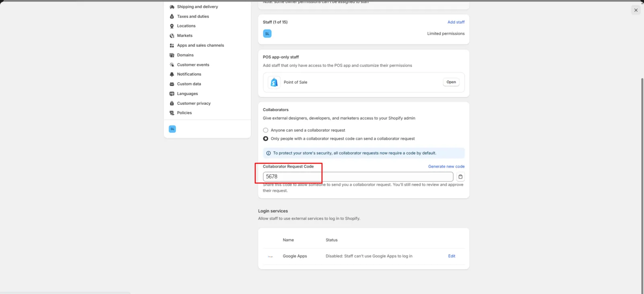
Task: Click the Domains sidebar icon
Action: pos(172,55)
